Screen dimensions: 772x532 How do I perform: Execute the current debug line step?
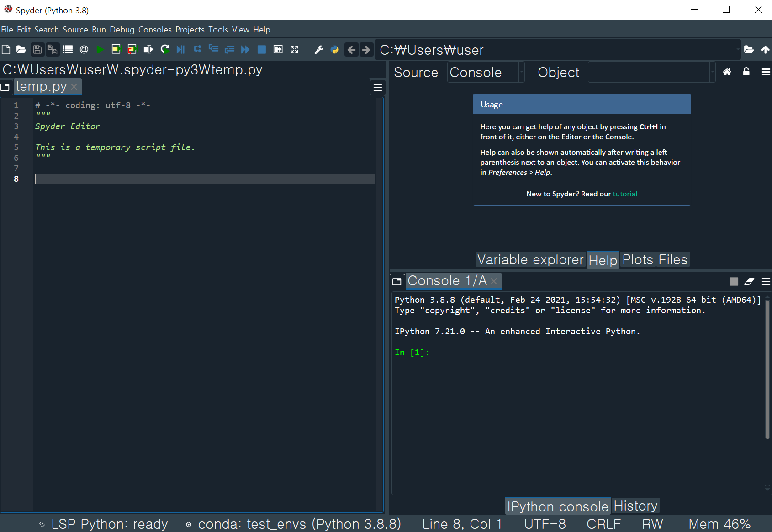(x=197, y=49)
